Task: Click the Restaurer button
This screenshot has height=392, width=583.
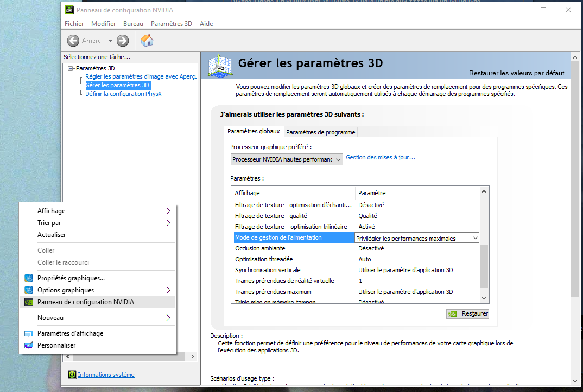Action: point(467,314)
